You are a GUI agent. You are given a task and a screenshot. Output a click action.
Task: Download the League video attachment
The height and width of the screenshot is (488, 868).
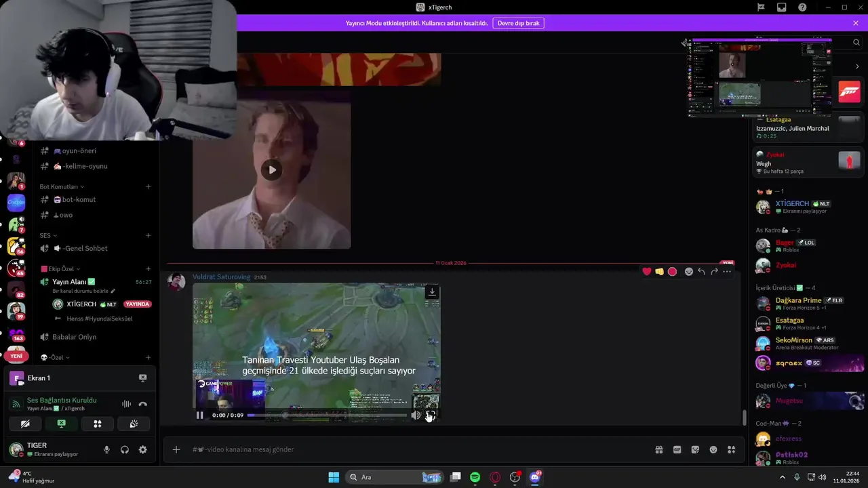[432, 292]
